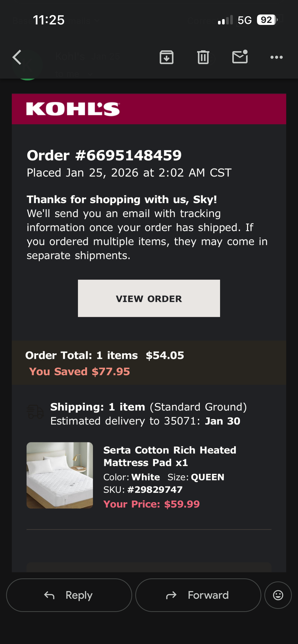Tap the Your Price $59.99 label
Viewport: 298px width, 644px height.
pos(152,504)
